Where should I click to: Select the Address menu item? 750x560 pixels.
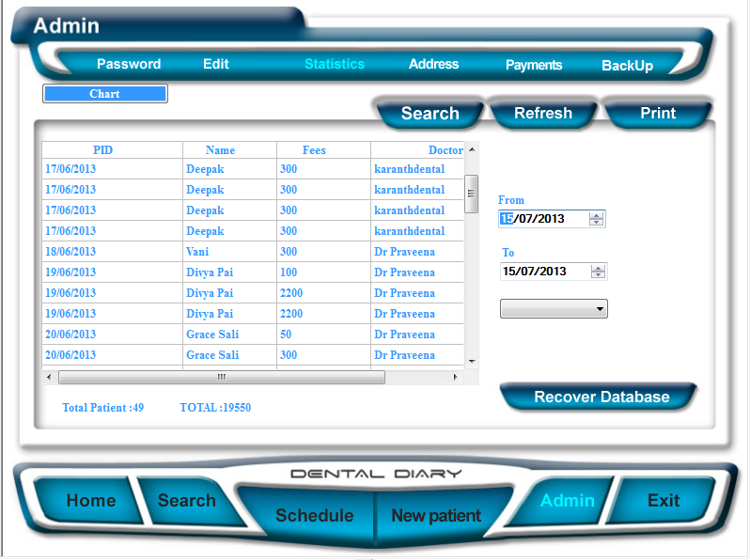433,64
